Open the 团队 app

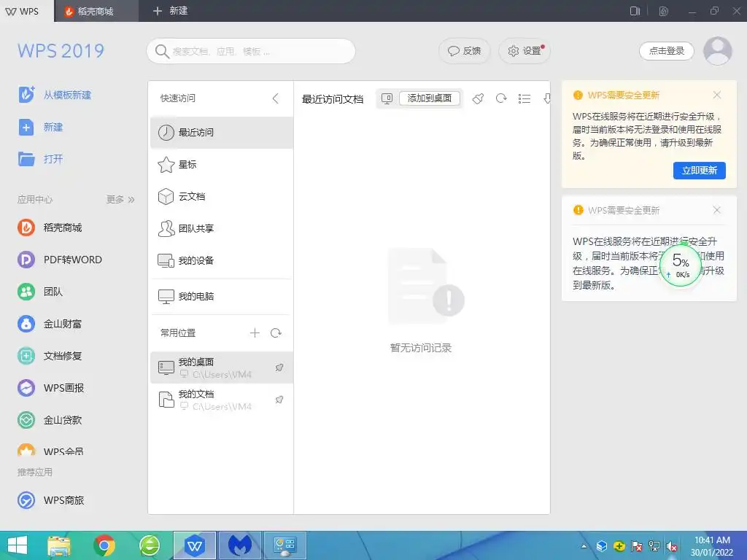pos(40,292)
